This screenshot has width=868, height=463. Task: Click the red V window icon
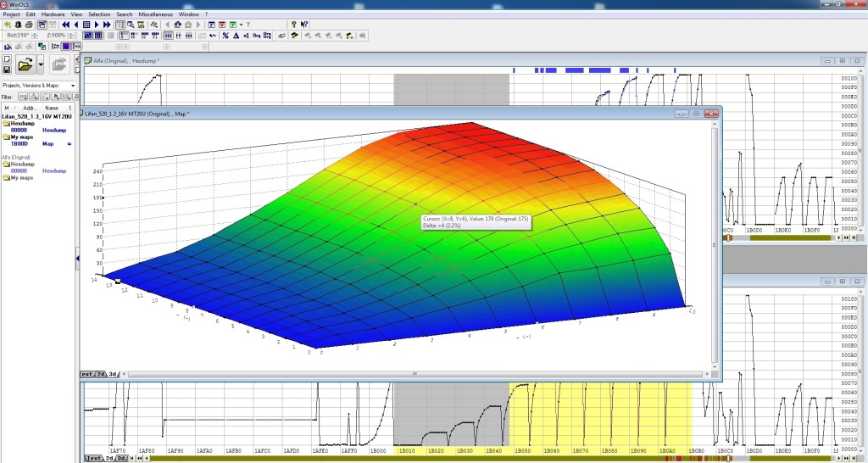tap(222, 25)
